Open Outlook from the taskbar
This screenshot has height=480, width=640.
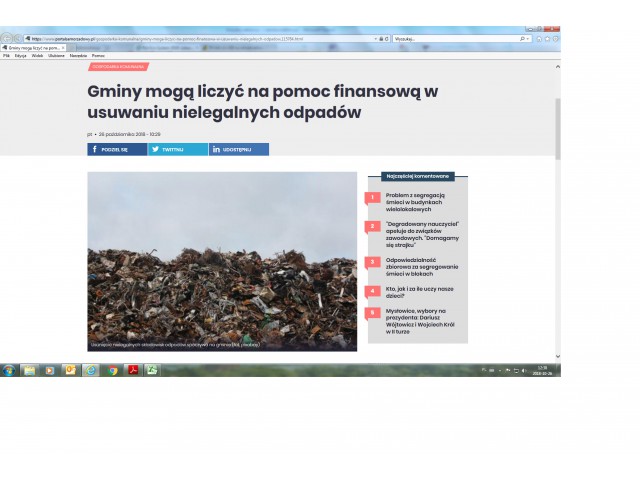tap(70, 370)
